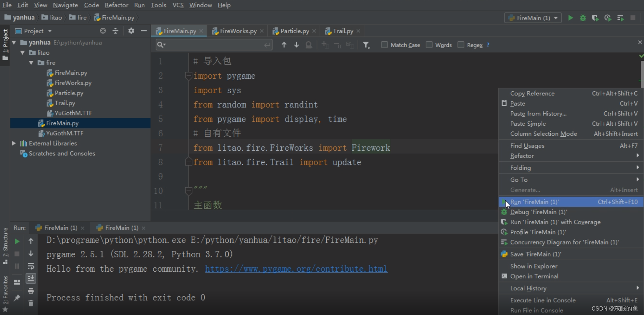Open Go To submenu in context menu

[x=571, y=180]
